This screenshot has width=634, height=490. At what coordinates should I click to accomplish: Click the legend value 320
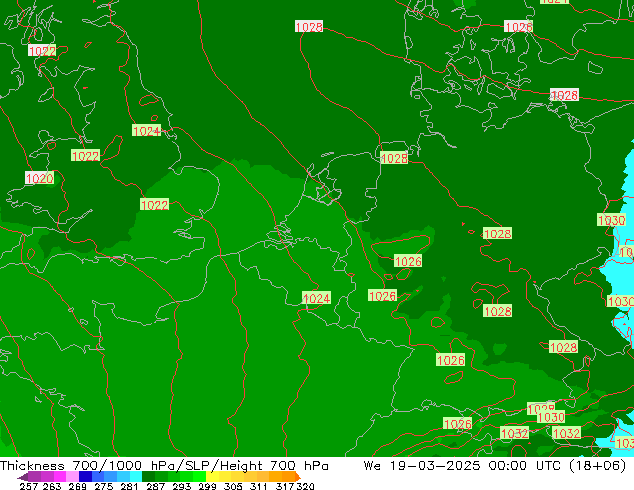coord(305,486)
